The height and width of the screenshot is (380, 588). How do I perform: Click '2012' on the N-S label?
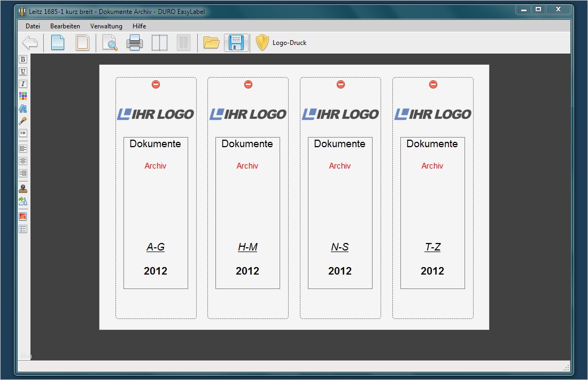coord(340,271)
